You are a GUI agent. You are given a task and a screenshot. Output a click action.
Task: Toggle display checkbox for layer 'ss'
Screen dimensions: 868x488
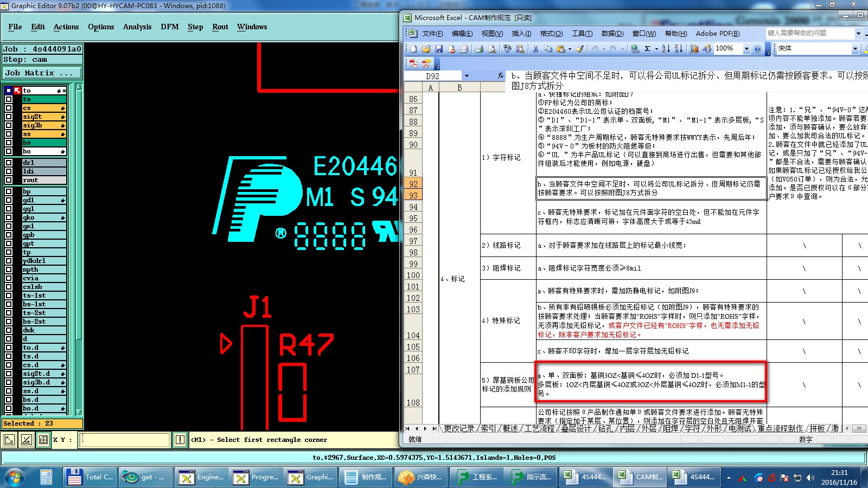pos(9,134)
